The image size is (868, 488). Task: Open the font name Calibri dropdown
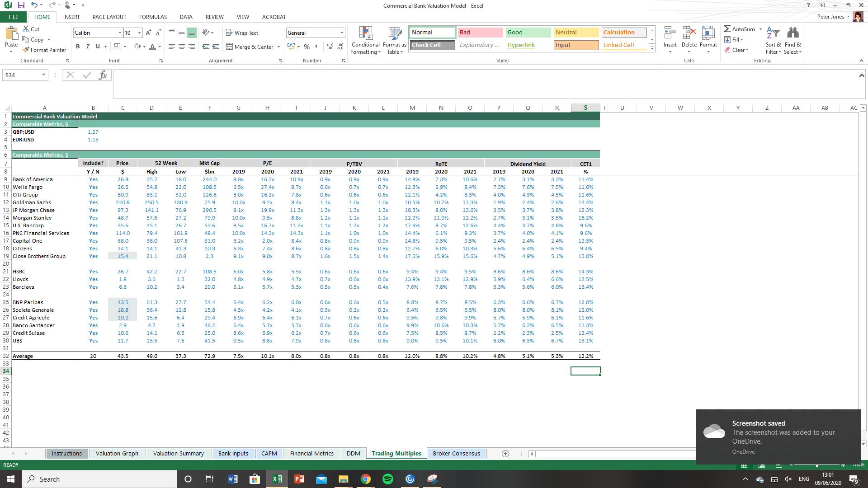click(x=120, y=33)
